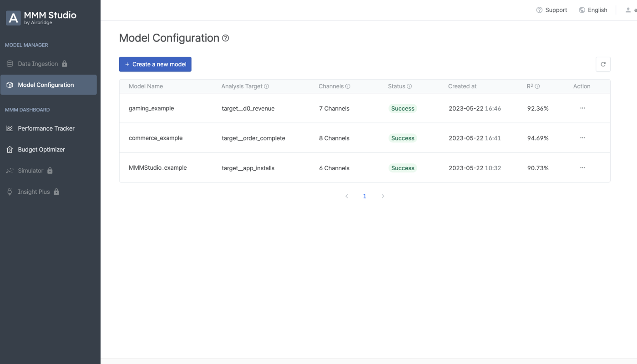Click the refresh icon above the table
The height and width of the screenshot is (364, 637).
click(603, 64)
